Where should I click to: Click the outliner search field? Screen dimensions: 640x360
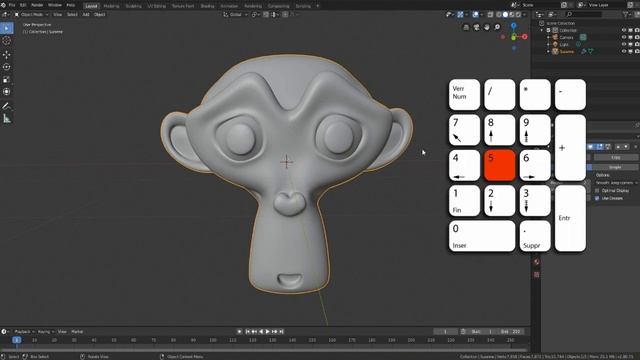click(x=584, y=14)
